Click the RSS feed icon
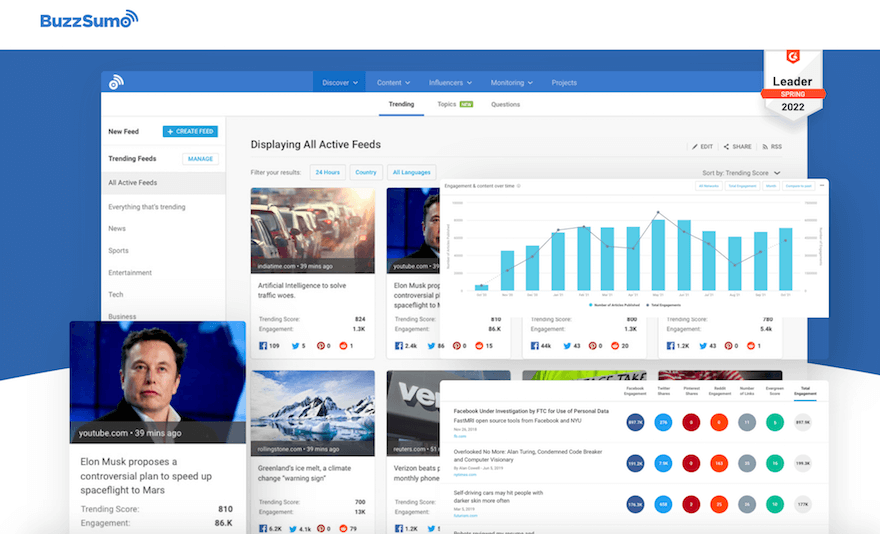 [x=765, y=147]
